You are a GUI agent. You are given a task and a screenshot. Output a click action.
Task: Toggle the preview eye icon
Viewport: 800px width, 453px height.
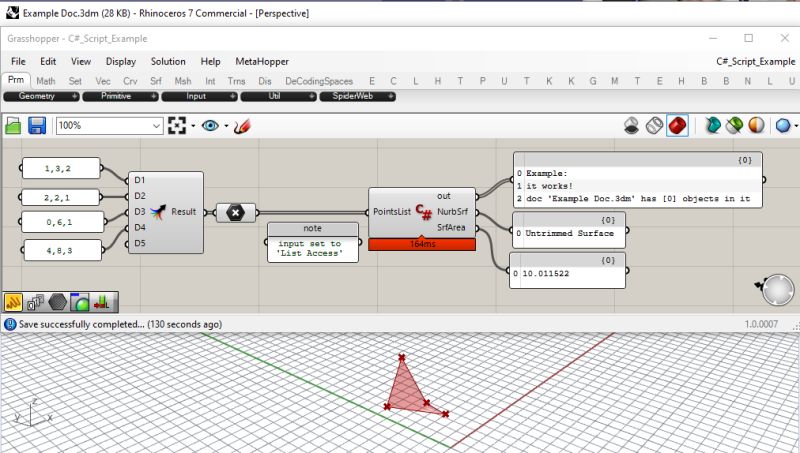[210, 125]
